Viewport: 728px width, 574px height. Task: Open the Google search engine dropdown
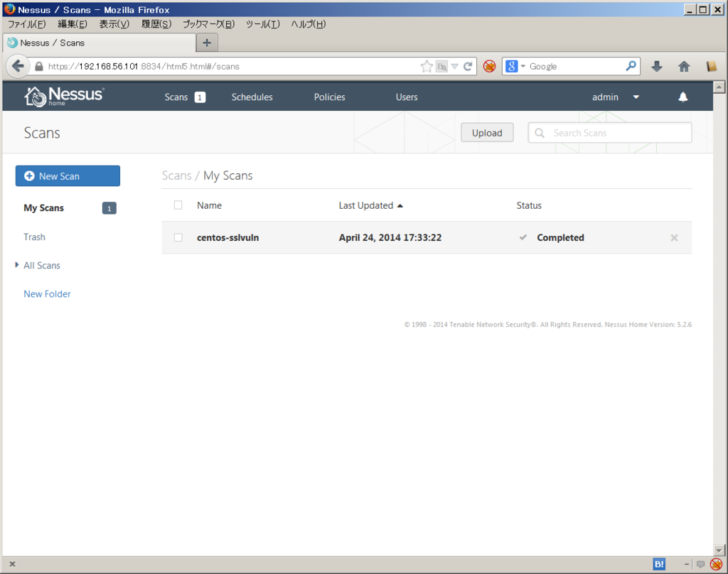[x=523, y=66]
